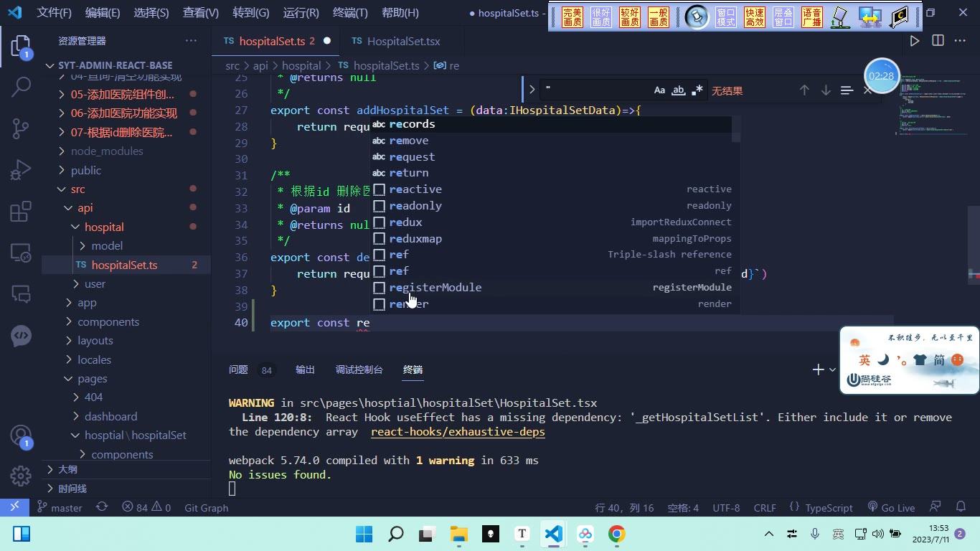
Task: Open the Accounts menu icon
Action: coord(21,436)
